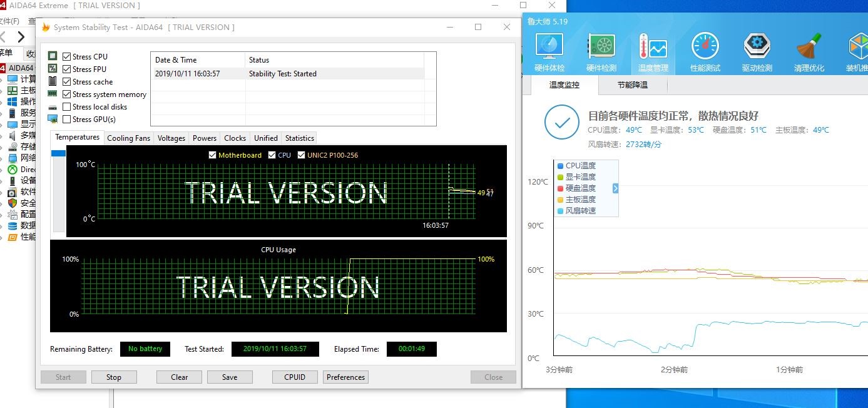This screenshot has width=868, height=408.
Task: Click the cache chip icon beside Stress cache
Action: (x=53, y=81)
